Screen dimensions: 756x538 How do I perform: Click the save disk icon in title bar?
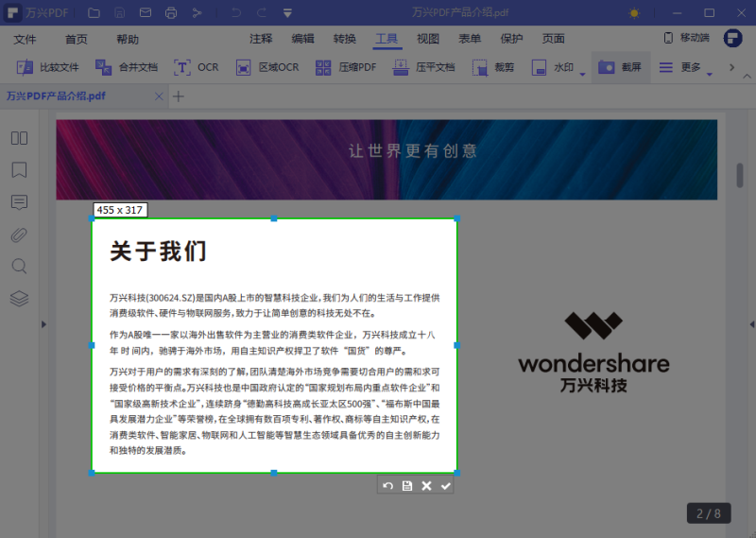[x=120, y=13]
